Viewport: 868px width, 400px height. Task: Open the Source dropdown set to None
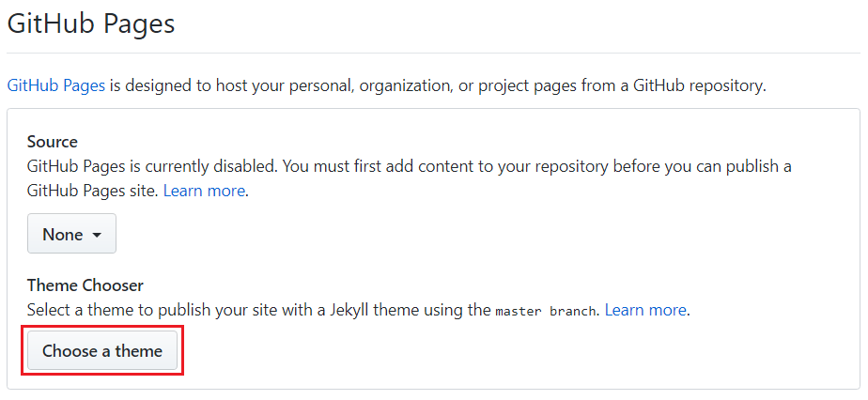click(71, 234)
